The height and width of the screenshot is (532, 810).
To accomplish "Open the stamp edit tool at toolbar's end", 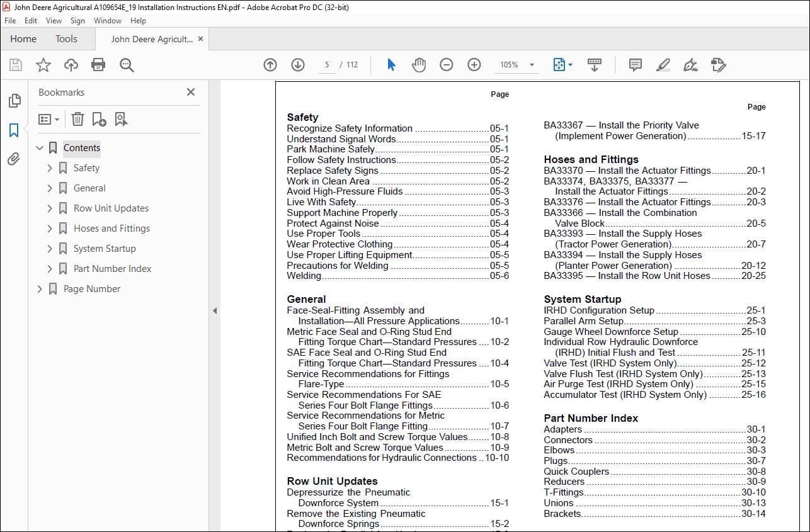I will 719,65.
